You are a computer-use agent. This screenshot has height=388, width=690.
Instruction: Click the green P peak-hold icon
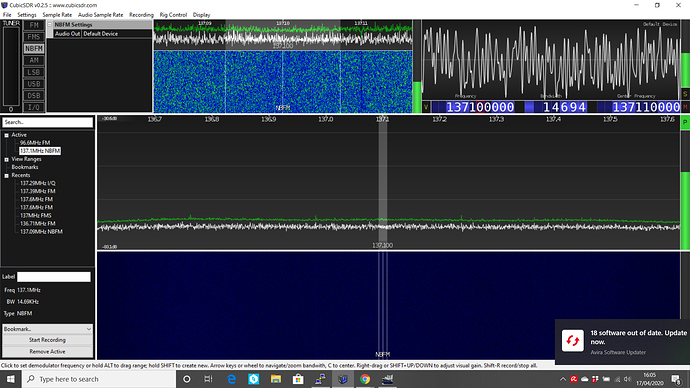coord(685,122)
